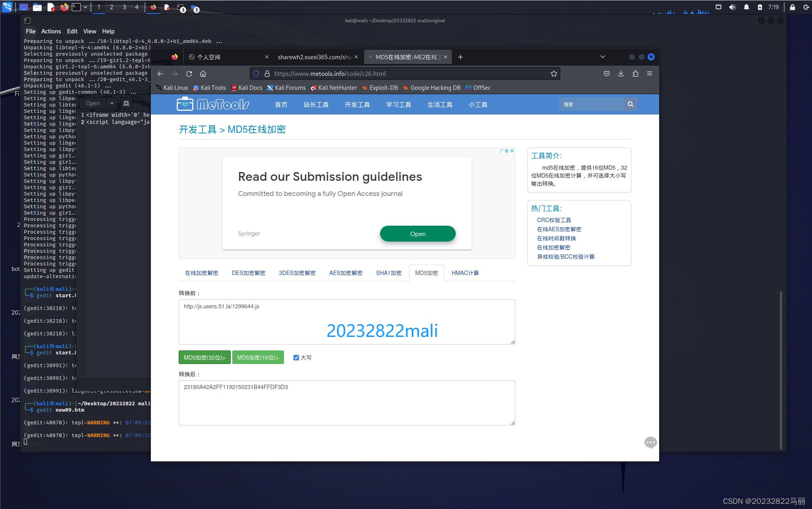
Task: Open the terminal File menu
Action: coord(31,31)
